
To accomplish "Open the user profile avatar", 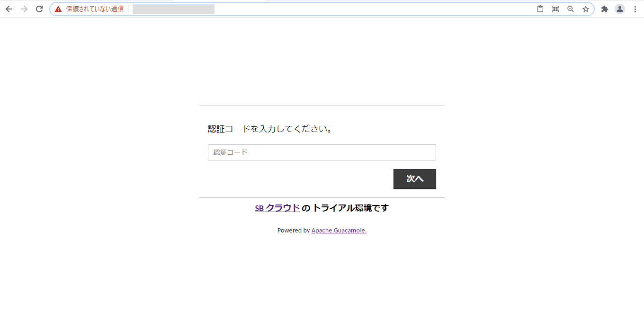I will pos(620,9).
